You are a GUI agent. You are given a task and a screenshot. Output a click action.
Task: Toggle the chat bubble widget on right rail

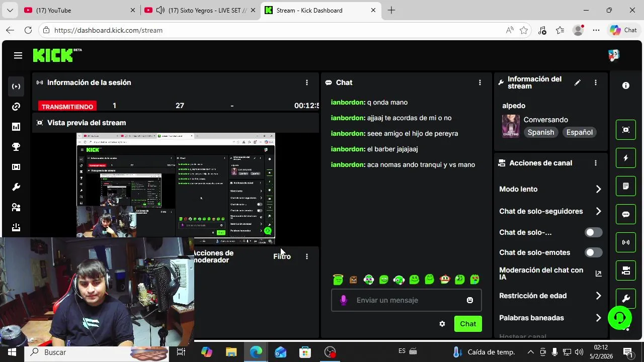point(626,214)
